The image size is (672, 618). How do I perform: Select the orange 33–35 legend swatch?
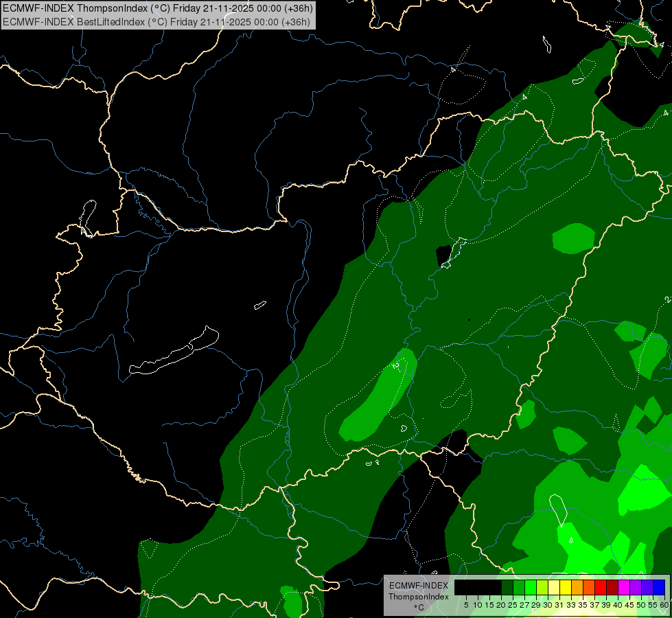click(x=577, y=587)
